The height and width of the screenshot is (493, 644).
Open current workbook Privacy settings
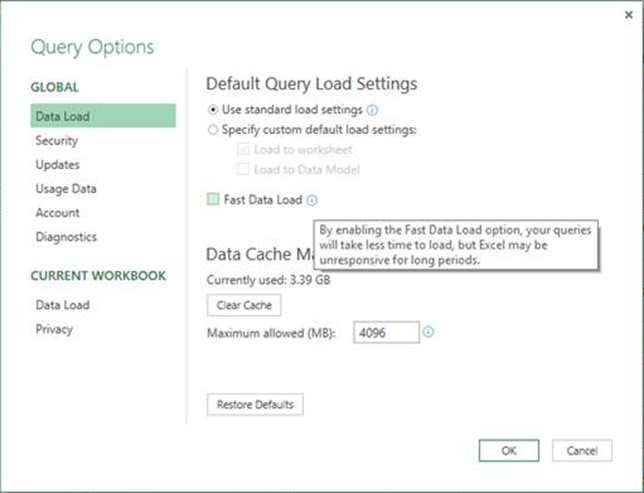click(x=54, y=329)
